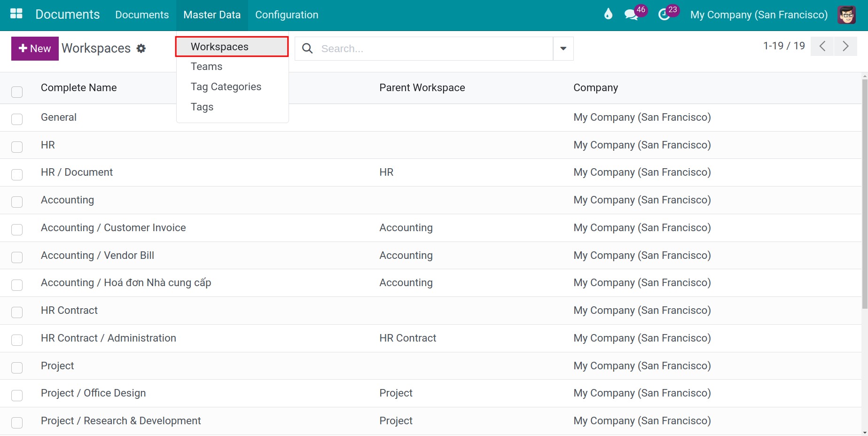Toggle the select-all header checkbox
This screenshot has width=868, height=436.
click(17, 92)
